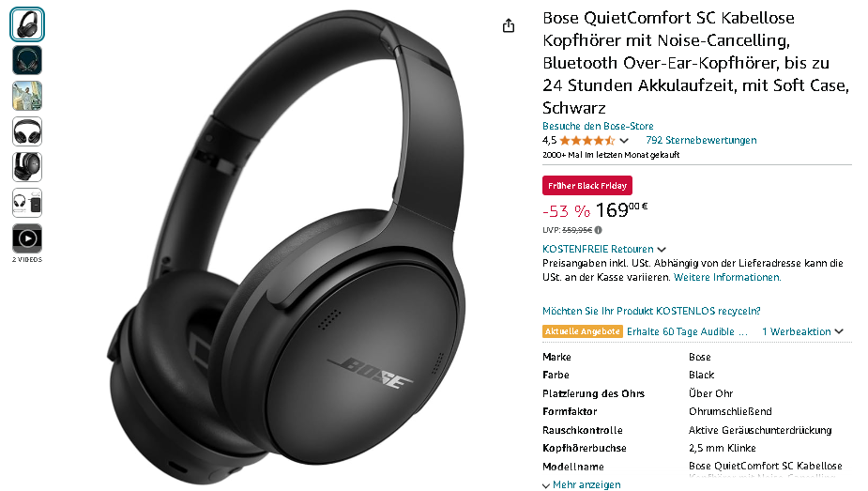Expand the star rating dropdown chevron

(624, 141)
